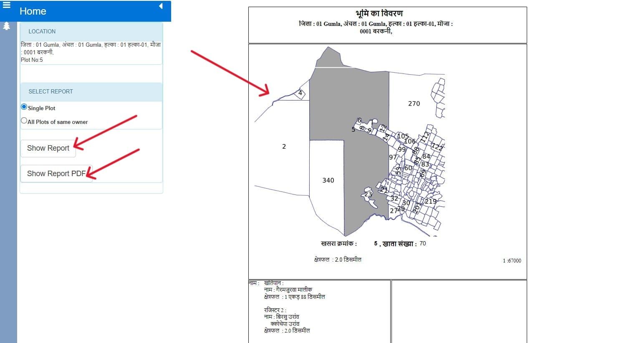
Task: Select plot 340 on the map
Action: point(328,180)
